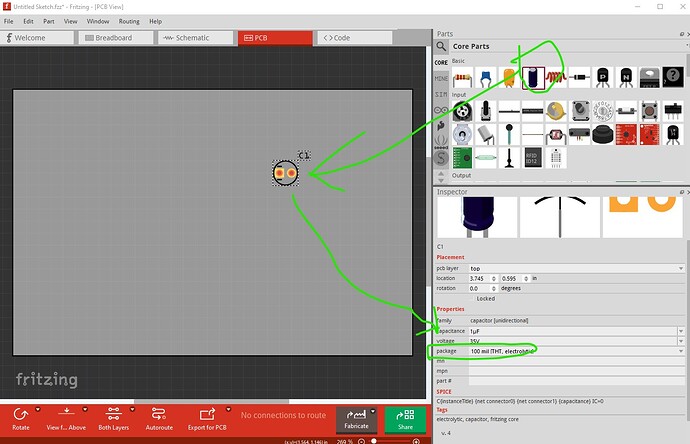
Task: Click the part # input field
Action: [x=577, y=381]
